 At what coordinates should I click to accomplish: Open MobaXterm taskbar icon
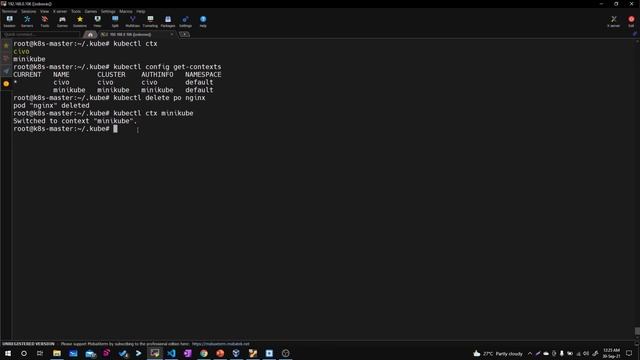point(155,353)
